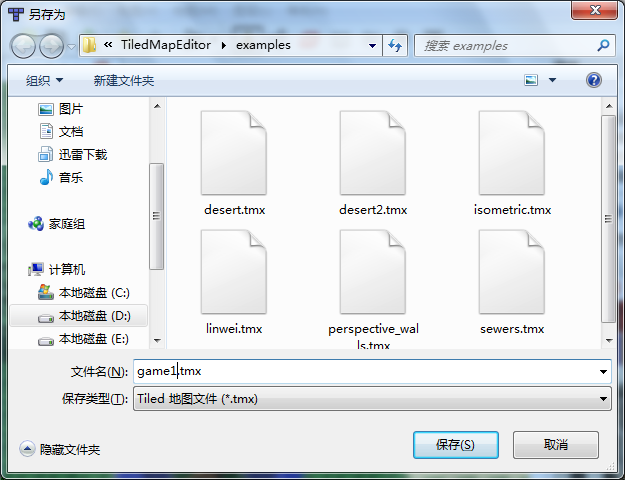Click the forward navigation arrow
The image size is (625, 480).
[x=51, y=46]
